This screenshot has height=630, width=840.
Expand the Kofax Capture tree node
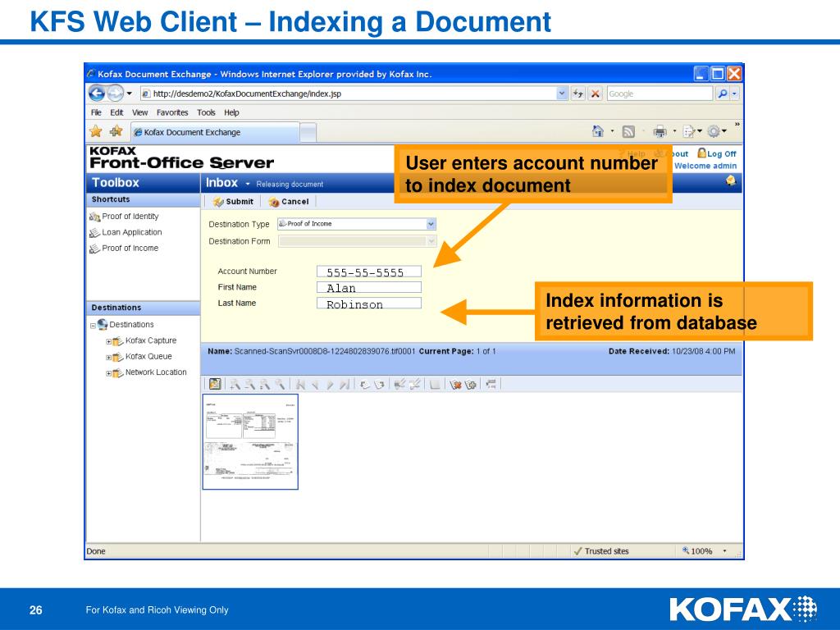(x=109, y=341)
